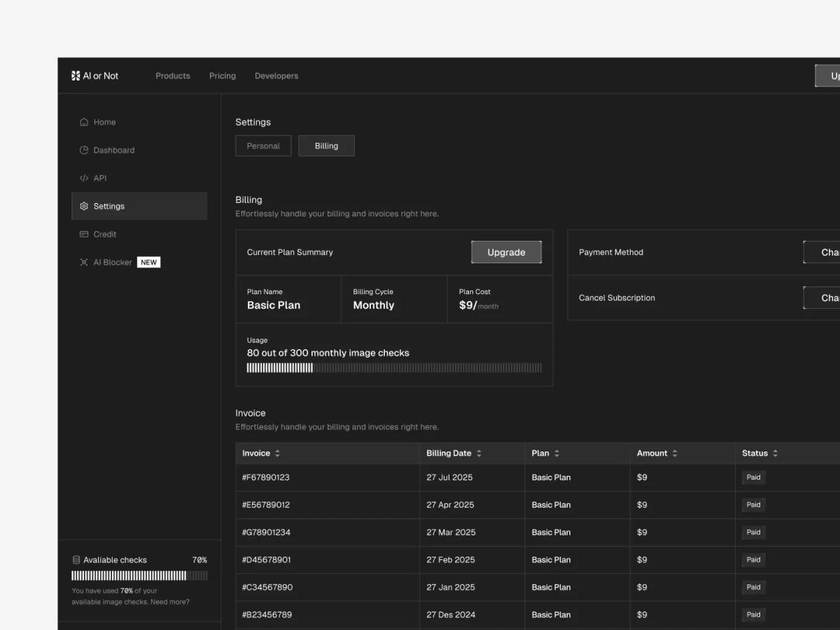Click the $9/month plan cost value
This screenshot has height=630, width=840.
[479, 305]
